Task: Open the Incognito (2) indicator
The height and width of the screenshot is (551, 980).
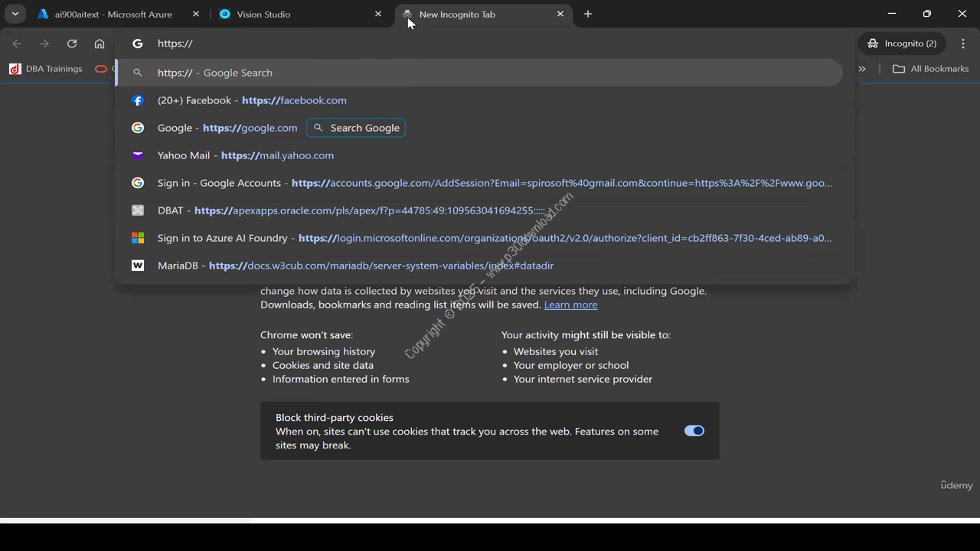Action: click(902, 44)
